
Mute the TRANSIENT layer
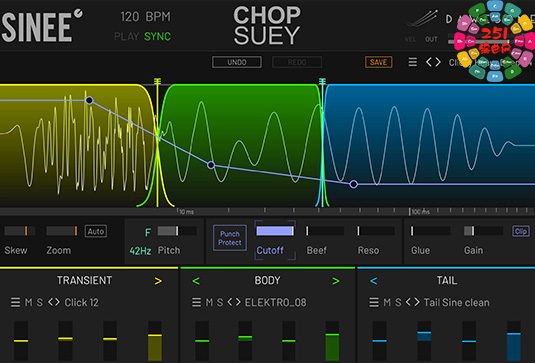(29, 302)
